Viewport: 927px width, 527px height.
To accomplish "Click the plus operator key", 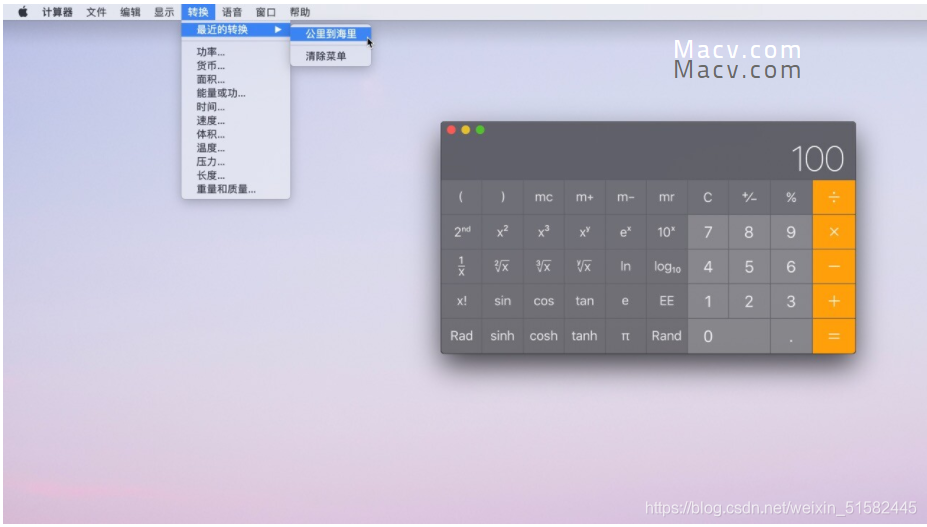I will coord(834,301).
